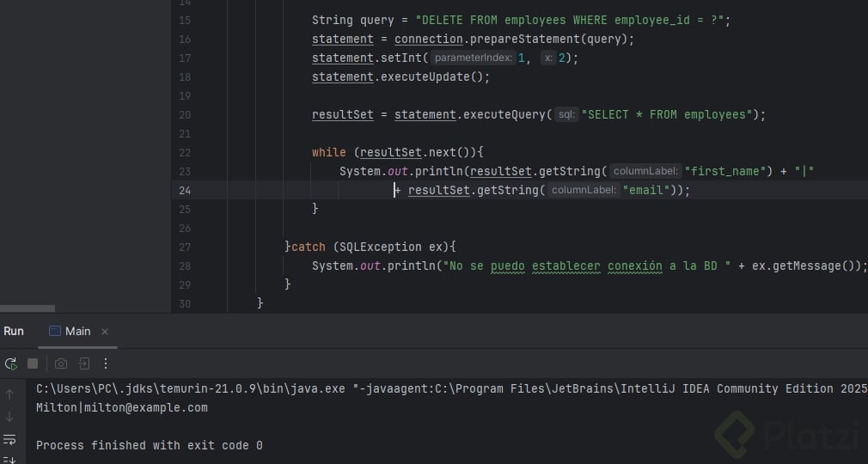Click the exit arrow icon beside camera

(84, 363)
